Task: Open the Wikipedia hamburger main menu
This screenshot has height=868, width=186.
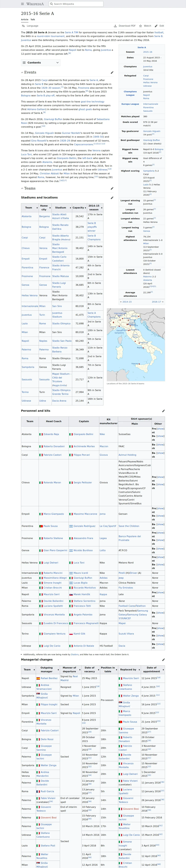Action: coord(23,4)
